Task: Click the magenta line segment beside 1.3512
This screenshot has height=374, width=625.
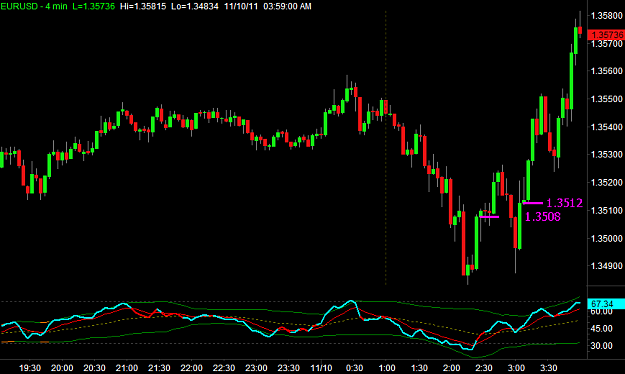Action: [533, 203]
